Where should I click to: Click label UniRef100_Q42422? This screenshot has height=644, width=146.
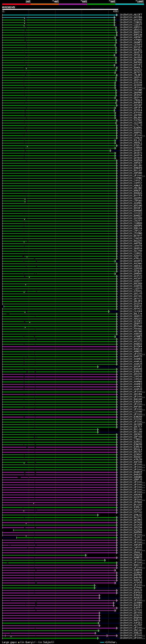[131, 70]
